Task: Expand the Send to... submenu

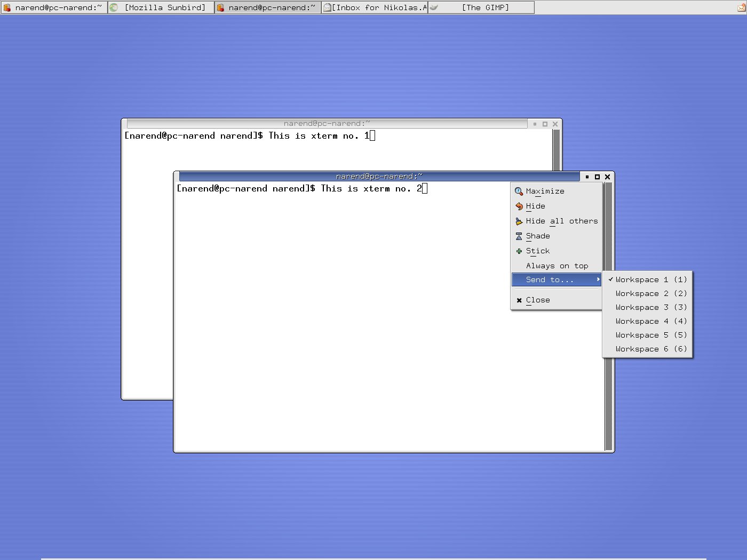Action: (x=550, y=279)
